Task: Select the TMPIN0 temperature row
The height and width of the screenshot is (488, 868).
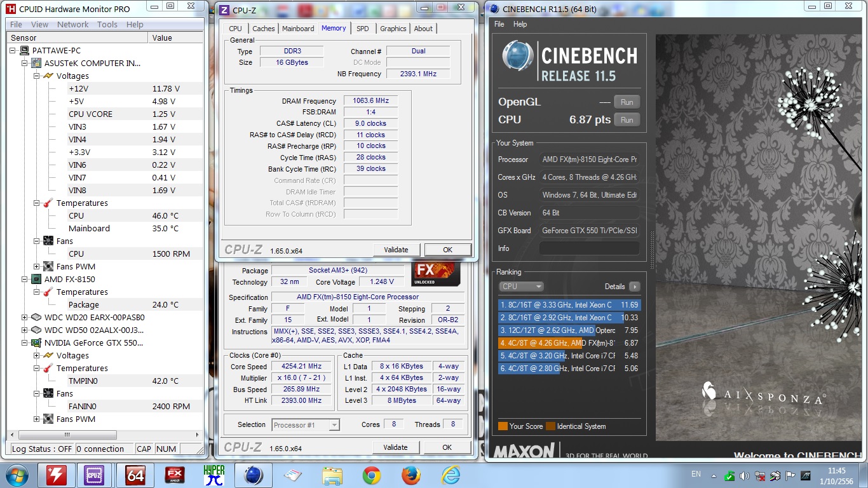Action: coord(135,381)
